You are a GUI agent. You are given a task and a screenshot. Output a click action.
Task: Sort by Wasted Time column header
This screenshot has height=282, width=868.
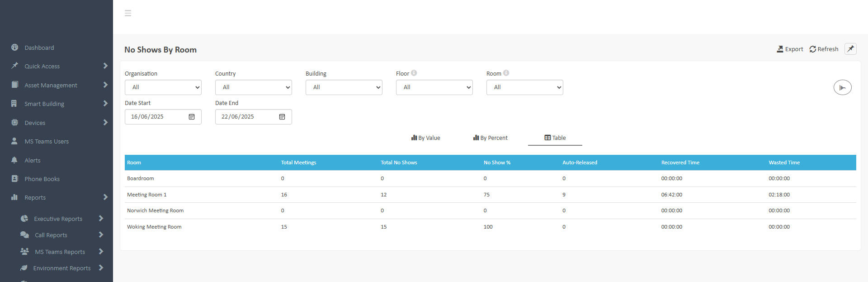coord(784,163)
